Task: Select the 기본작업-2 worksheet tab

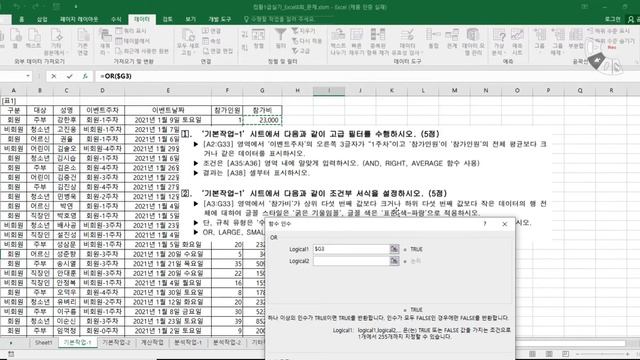Action: 116,342
